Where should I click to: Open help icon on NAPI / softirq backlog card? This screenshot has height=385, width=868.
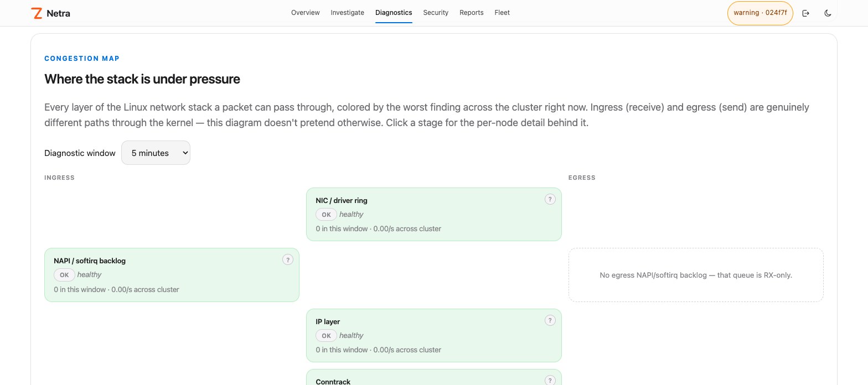[287, 259]
